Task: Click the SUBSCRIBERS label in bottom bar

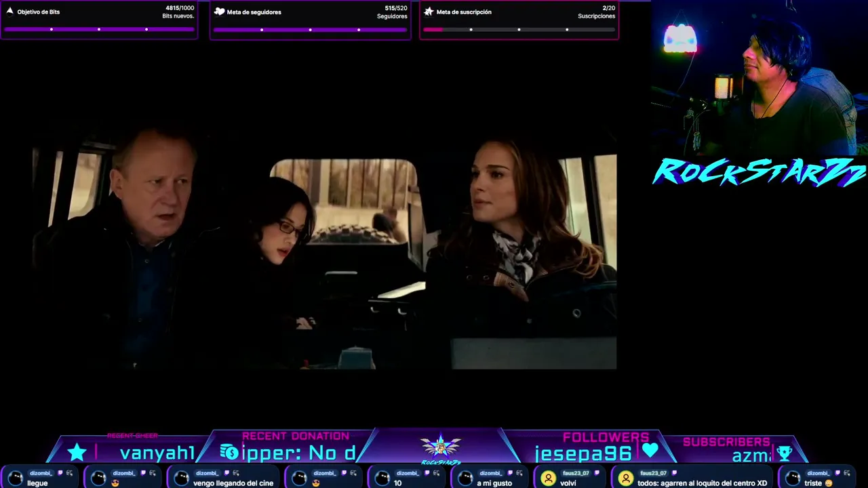Action: click(x=726, y=442)
